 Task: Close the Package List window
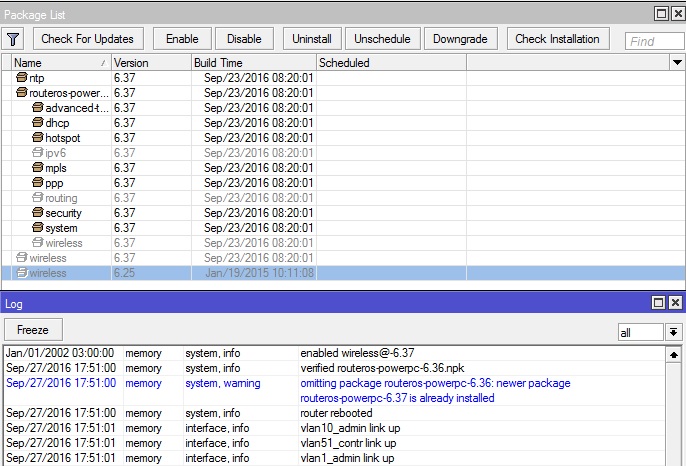(x=678, y=14)
